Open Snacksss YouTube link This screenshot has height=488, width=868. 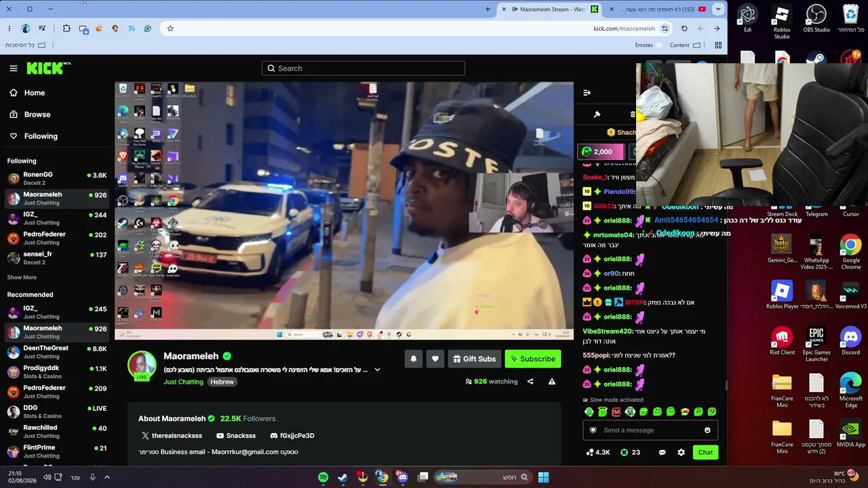[236, 436]
